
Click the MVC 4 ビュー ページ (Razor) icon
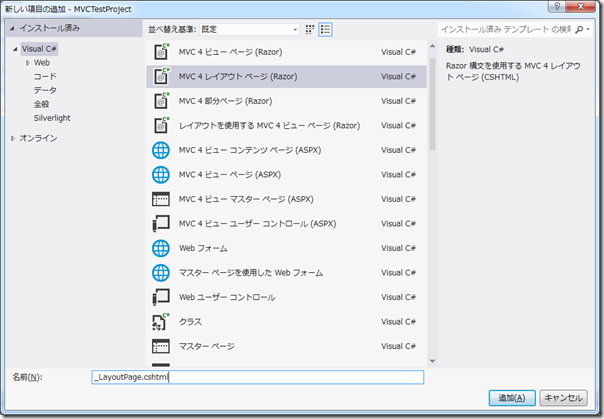point(161,52)
